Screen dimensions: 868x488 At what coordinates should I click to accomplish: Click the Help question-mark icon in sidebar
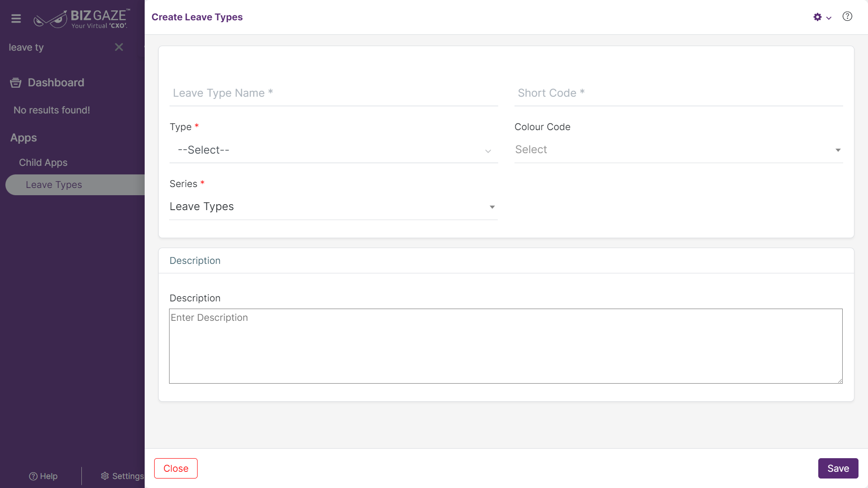(x=33, y=476)
